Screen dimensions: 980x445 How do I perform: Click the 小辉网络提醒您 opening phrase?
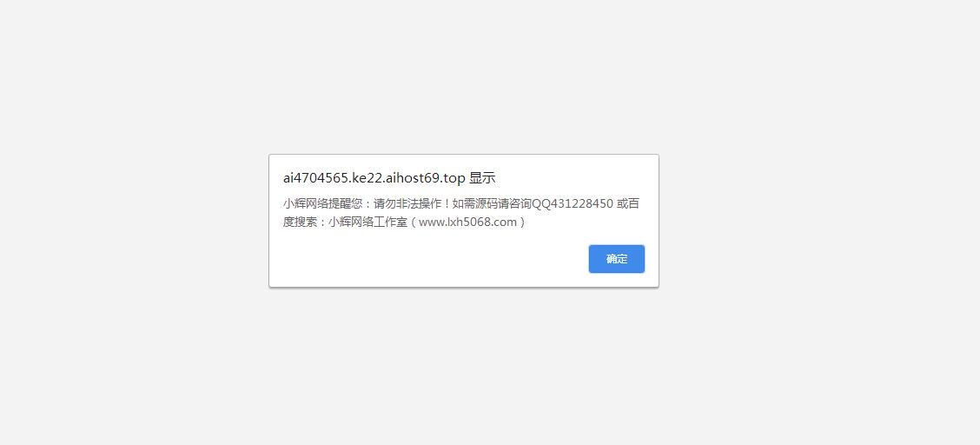tap(322, 203)
